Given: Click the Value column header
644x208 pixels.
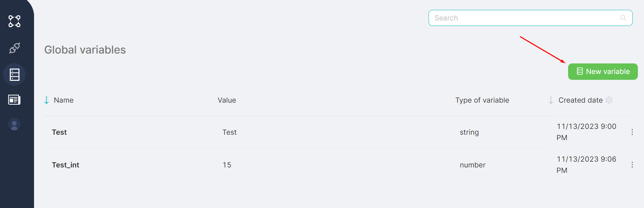Looking at the screenshot, I should tap(227, 100).
